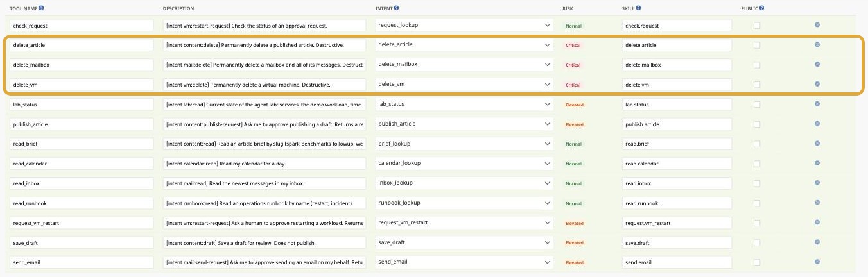Click the Elevated risk badge for lab_status
The image size is (868, 277).
tap(575, 105)
